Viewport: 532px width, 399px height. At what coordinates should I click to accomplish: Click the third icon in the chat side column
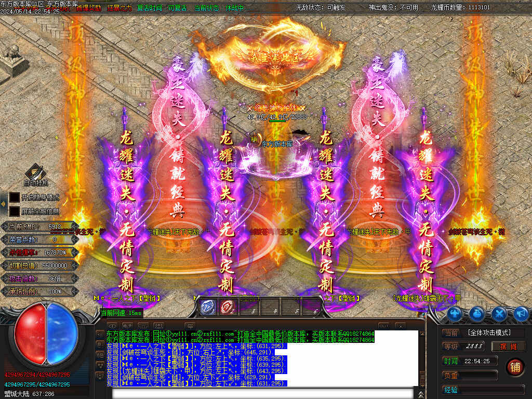[100, 355]
